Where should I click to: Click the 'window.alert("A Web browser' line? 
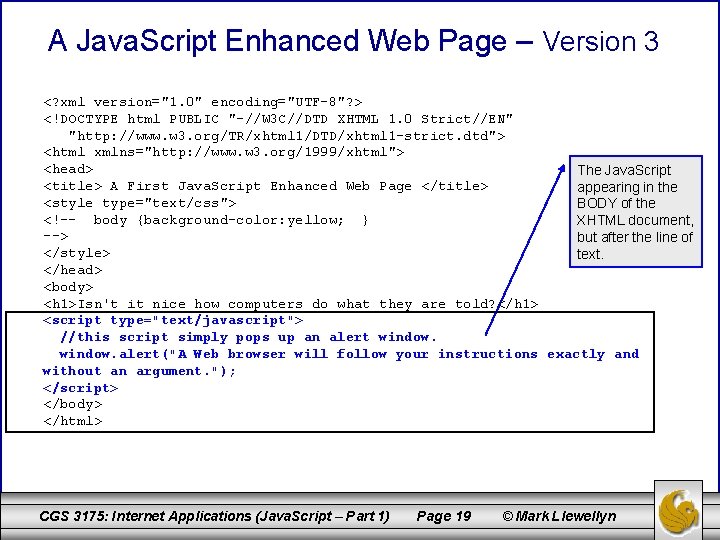tap(349, 354)
